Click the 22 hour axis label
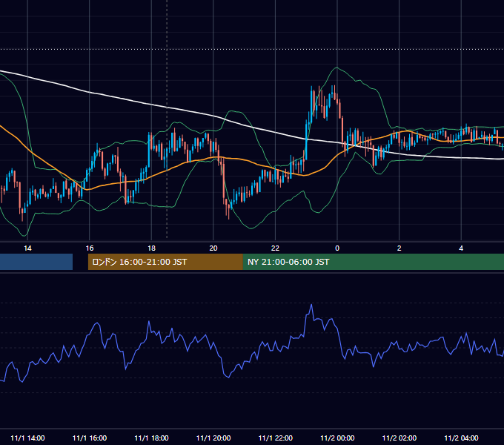The width and height of the screenshot is (504, 445). 275,248
